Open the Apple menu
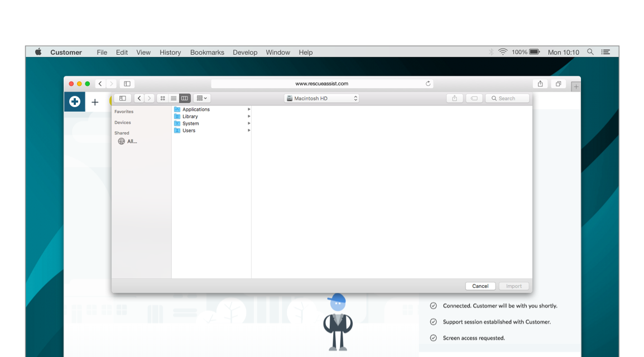This screenshot has height=357, width=644. click(x=38, y=52)
